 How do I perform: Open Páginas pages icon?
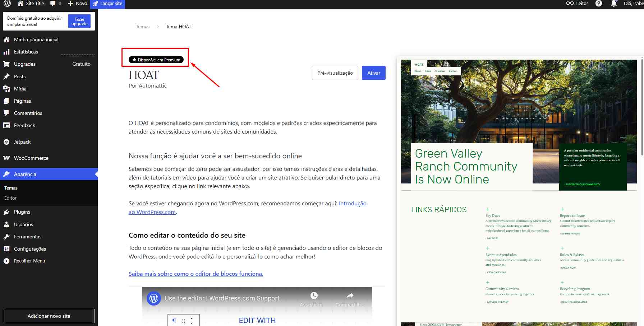coord(6,101)
